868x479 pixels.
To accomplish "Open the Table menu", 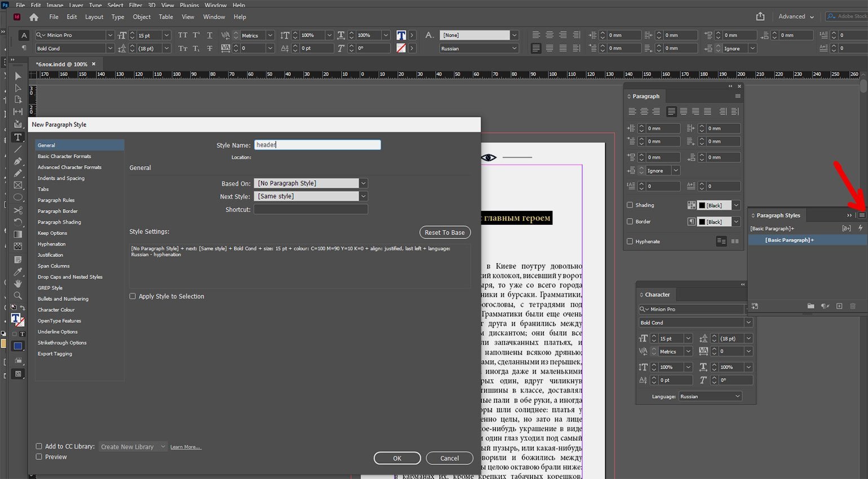I will click(x=166, y=17).
